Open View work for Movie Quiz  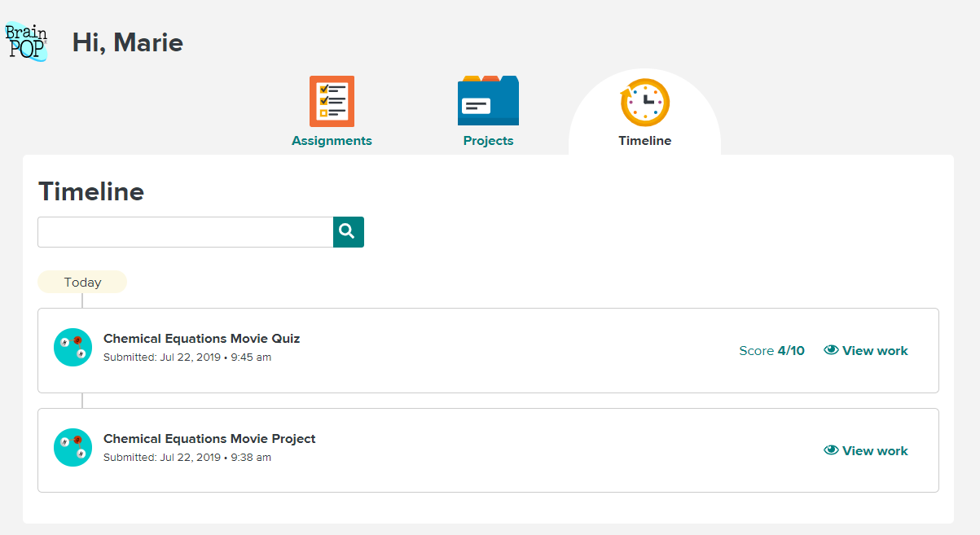(874, 351)
